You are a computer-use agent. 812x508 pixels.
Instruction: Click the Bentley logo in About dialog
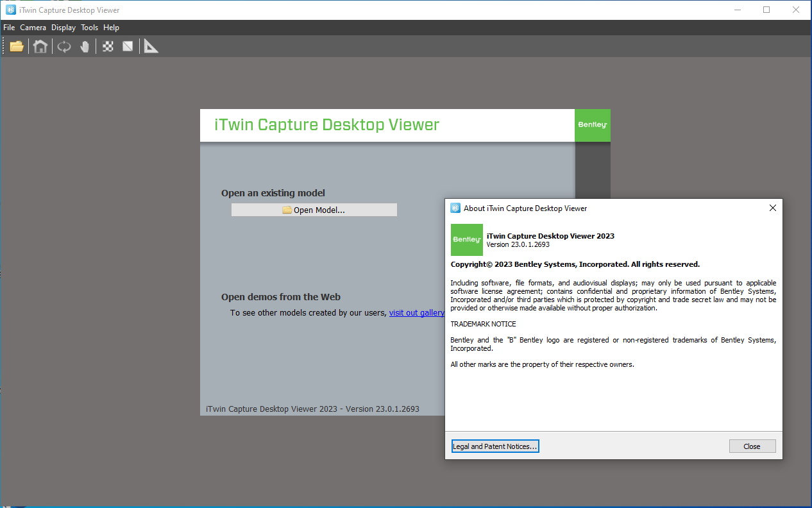[467, 240]
